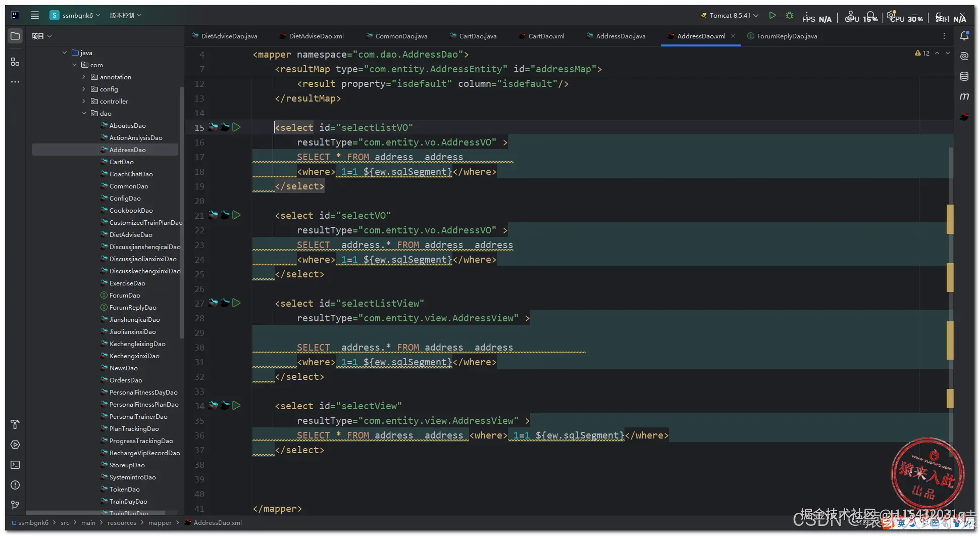Select AddressDao in the project tree
The image size is (980, 536).
point(105,150)
